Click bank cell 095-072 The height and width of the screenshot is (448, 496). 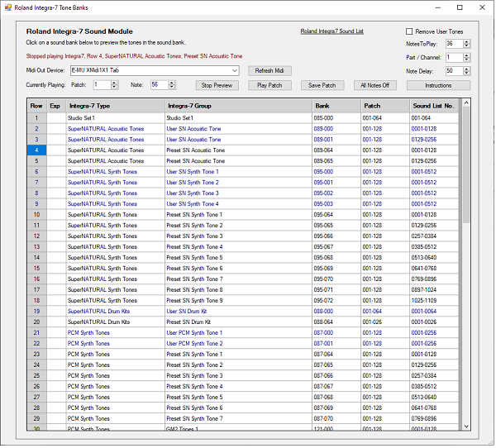point(336,301)
